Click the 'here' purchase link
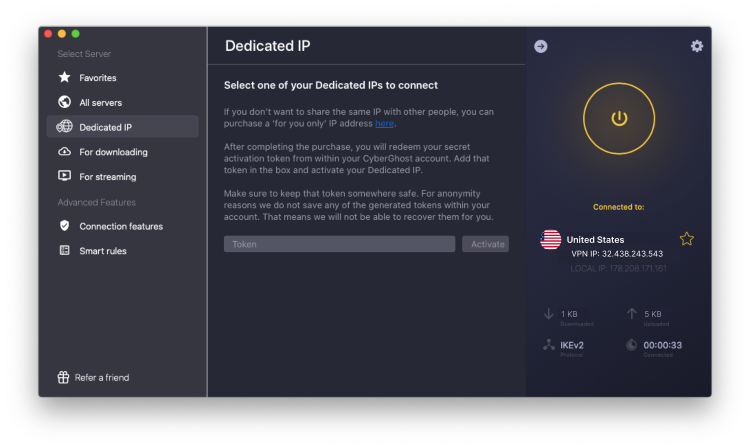 (x=384, y=123)
